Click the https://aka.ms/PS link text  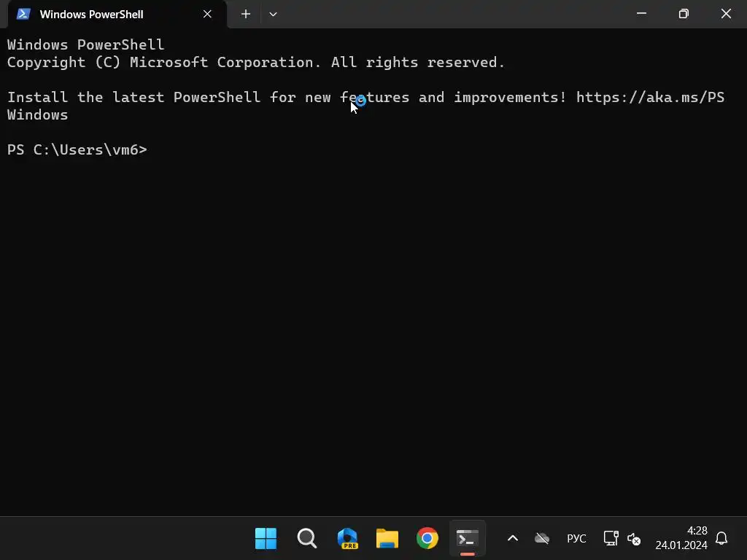(x=650, y=97)
